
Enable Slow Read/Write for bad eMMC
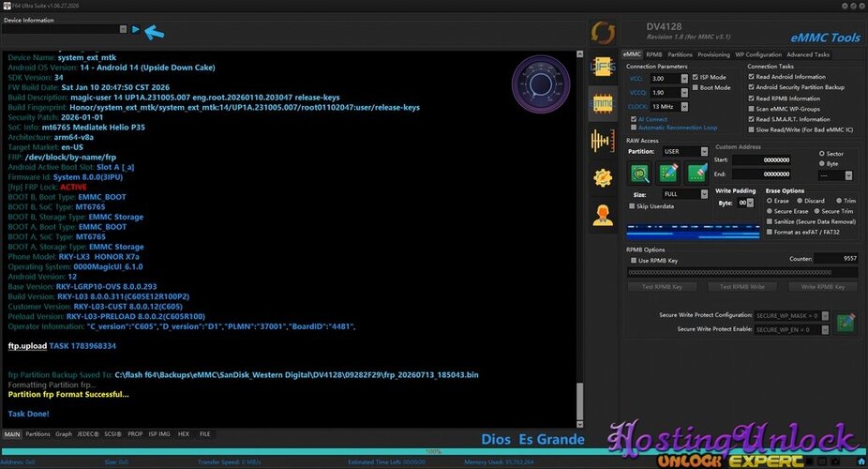(751, 130)
